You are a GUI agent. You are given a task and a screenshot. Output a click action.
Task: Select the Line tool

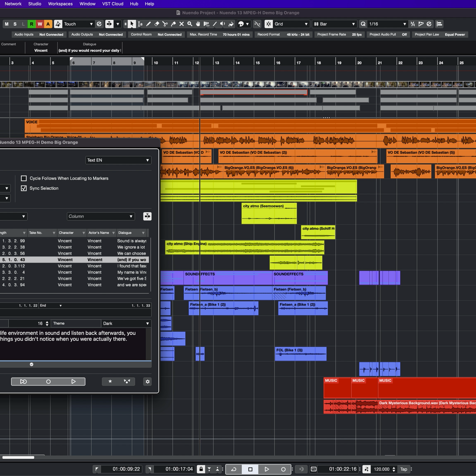[214, 24]
